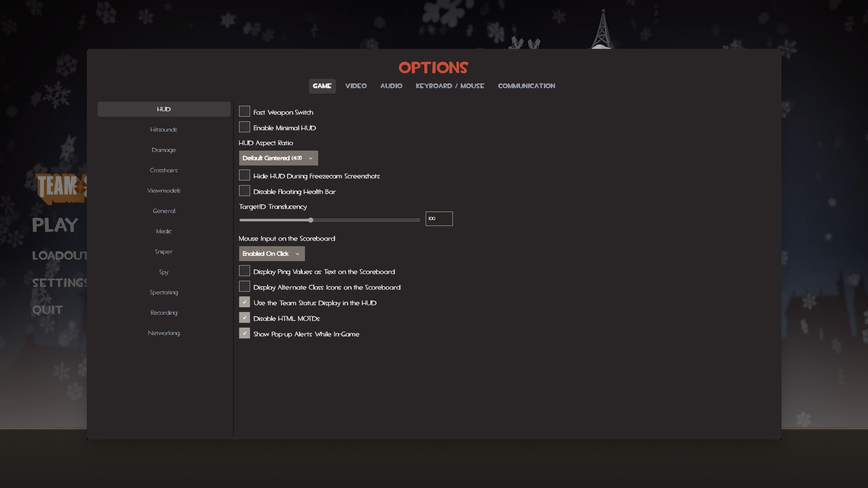Enable Display Alternate Class Icons on the Scoreboard
868x488 pixels.
click(244, 286)
